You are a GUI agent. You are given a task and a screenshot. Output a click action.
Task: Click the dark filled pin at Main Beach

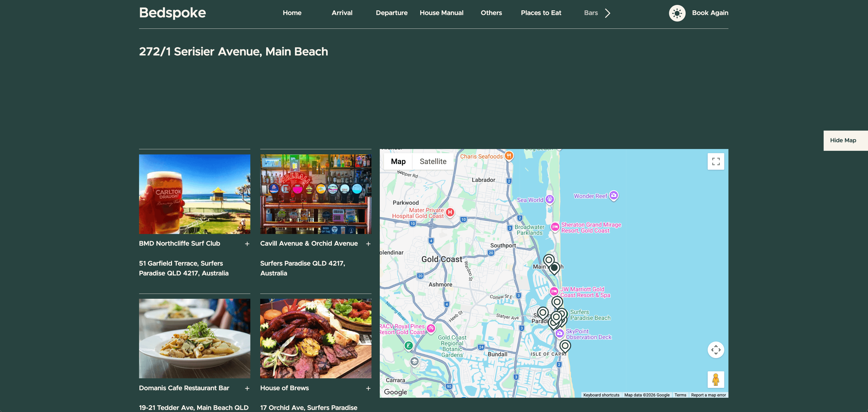click(x=554, y=268)
